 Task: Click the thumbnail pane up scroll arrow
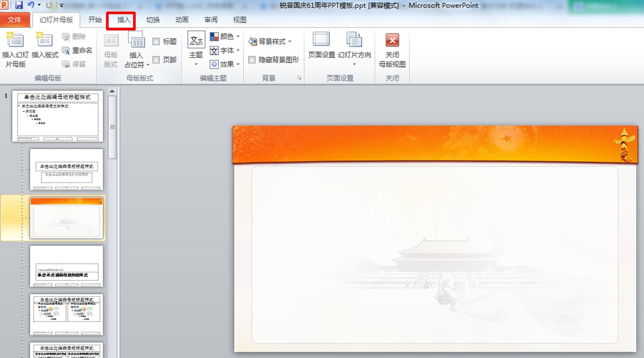point(112,91)
